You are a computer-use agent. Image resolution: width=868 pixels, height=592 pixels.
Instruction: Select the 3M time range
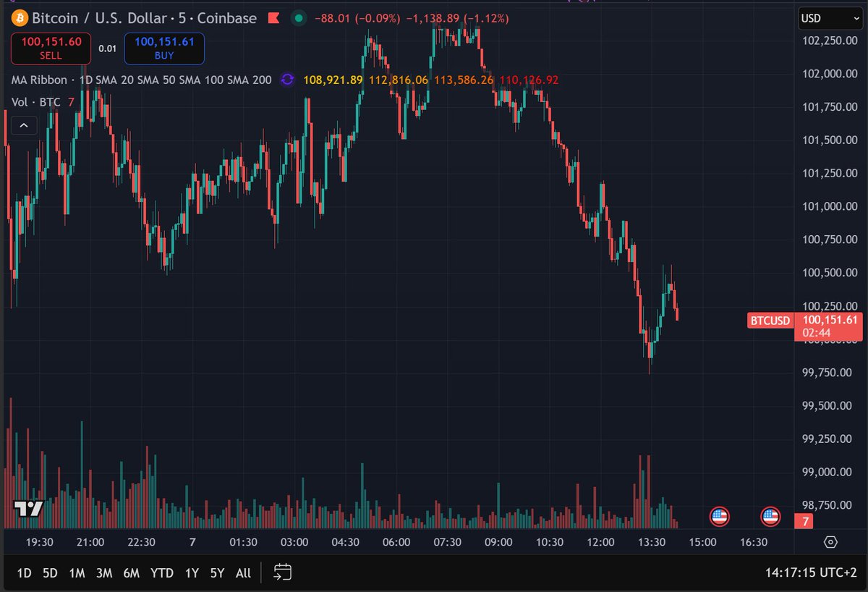pos(104,572)
